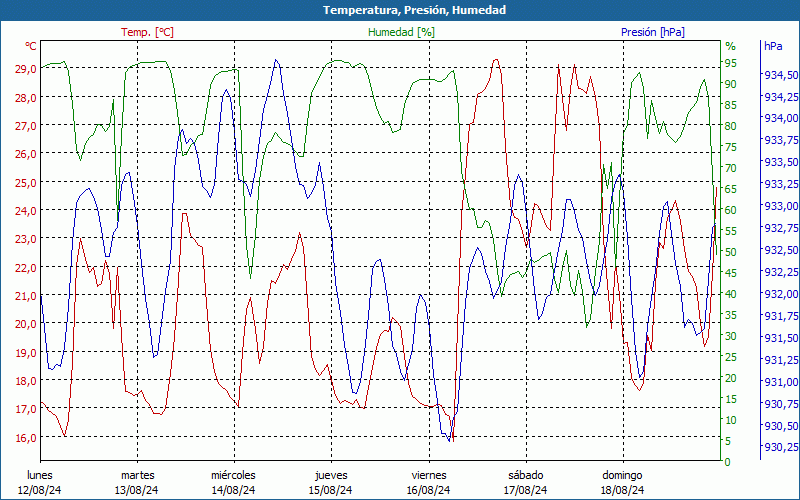800x500 pixels.
Task: Click the 24,0 temperature axis value
Action: (x=26, y=210)
